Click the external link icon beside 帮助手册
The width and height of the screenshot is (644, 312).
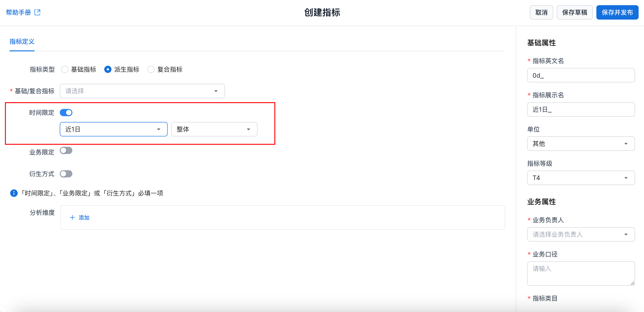coord(37,12)
